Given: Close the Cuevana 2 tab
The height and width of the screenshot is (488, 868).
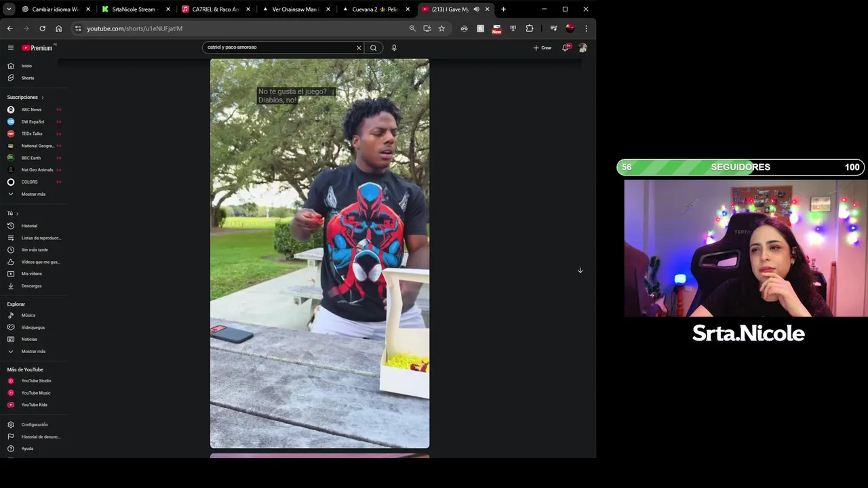Looking at the screenshot, I should click(407, 9).
